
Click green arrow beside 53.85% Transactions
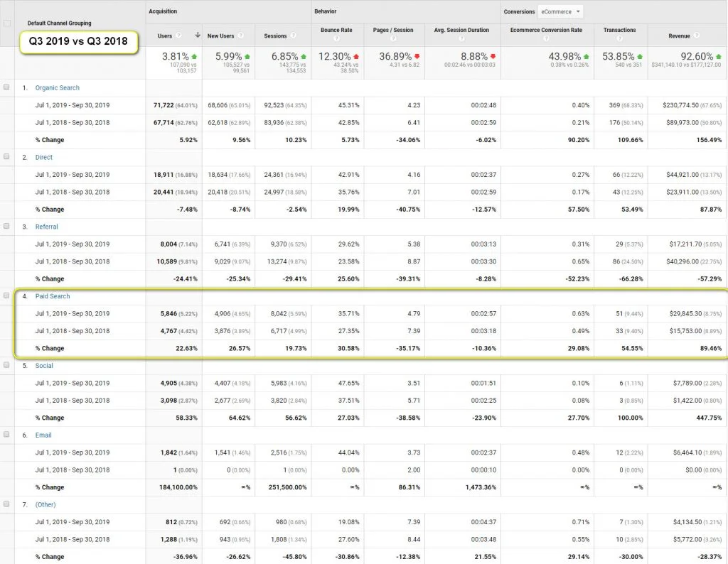click(640, 57)
